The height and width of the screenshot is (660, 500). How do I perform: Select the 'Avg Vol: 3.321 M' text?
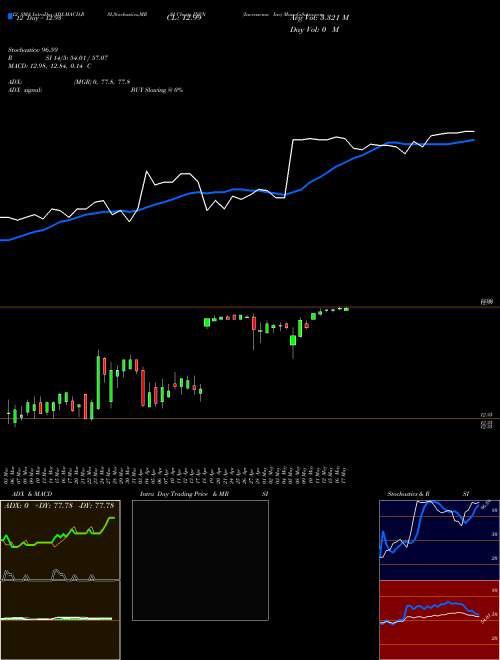pos(319,18)
